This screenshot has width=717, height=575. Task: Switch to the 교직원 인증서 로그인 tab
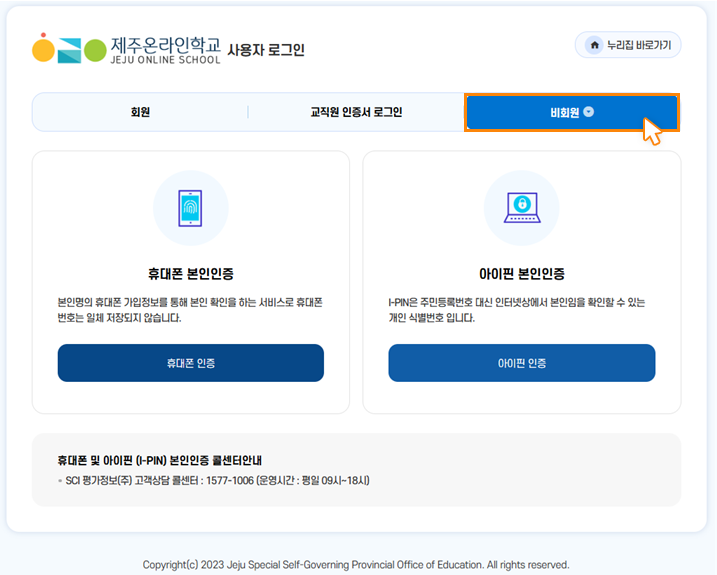click(x=356, y=112)
